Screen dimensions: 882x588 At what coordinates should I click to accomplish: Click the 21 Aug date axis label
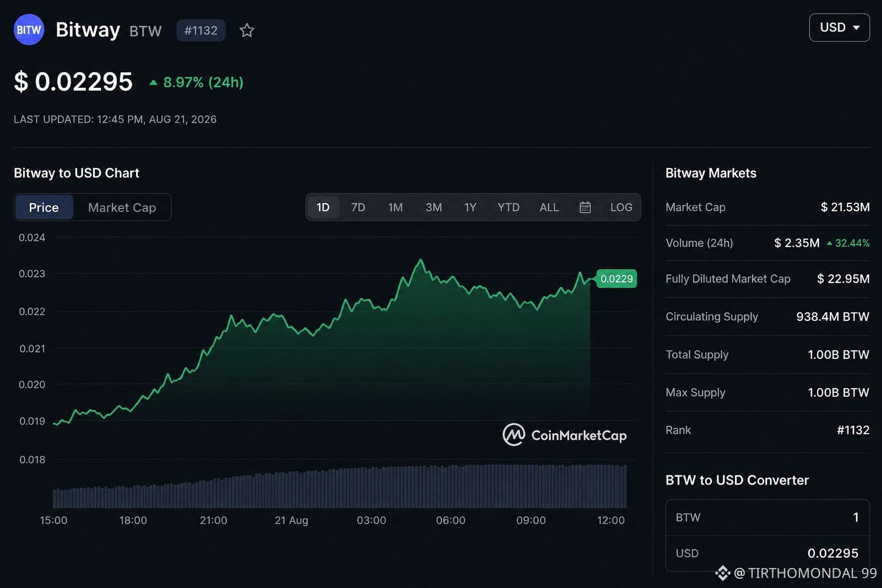point(292,520)
